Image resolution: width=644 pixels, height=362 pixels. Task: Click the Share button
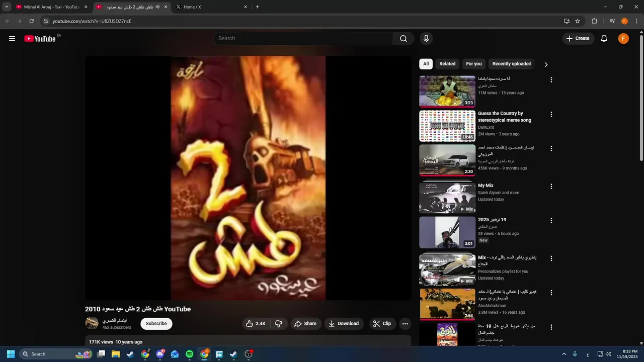305,324
